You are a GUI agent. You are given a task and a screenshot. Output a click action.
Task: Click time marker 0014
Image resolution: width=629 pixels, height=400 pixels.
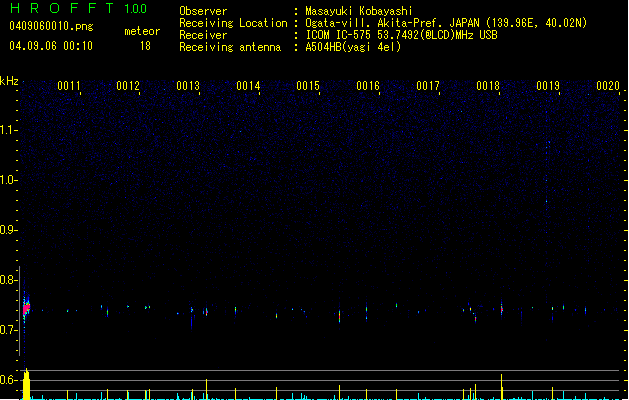(x=248, y=86)
